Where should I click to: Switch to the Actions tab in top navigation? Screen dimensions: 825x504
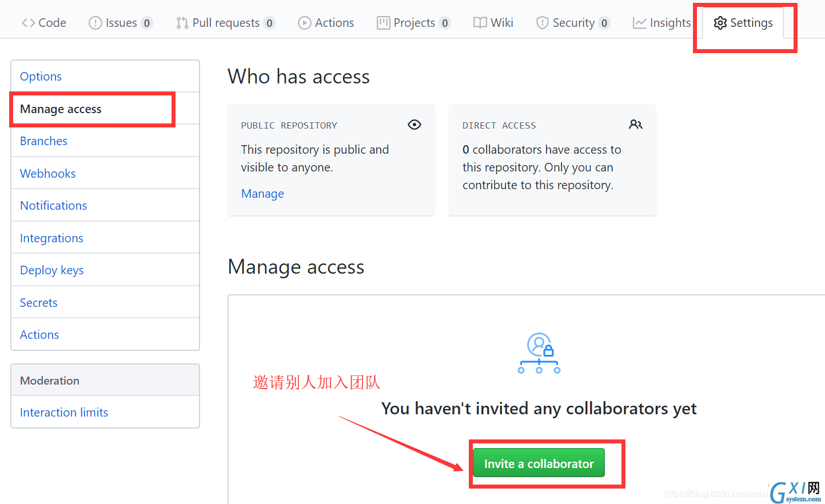click(326, 23)
